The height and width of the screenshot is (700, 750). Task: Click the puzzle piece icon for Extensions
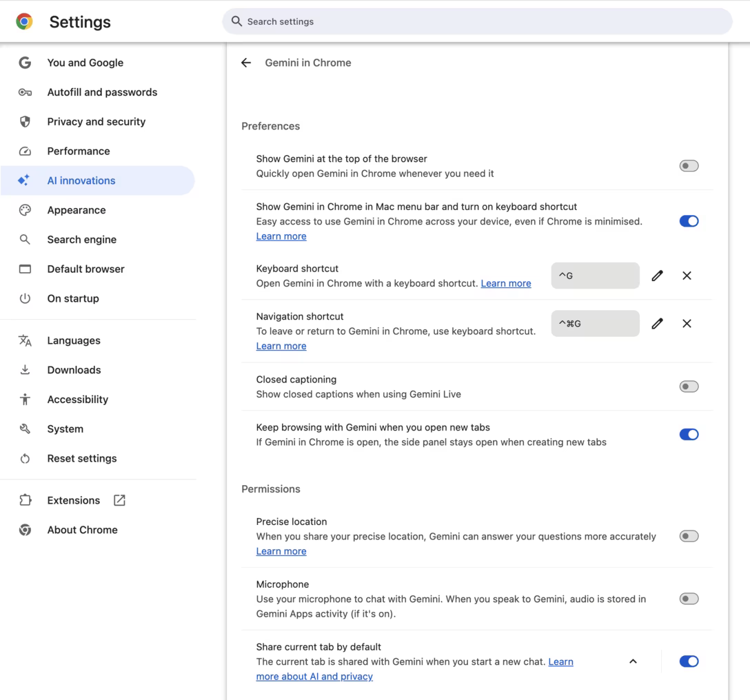click(25, 500)
